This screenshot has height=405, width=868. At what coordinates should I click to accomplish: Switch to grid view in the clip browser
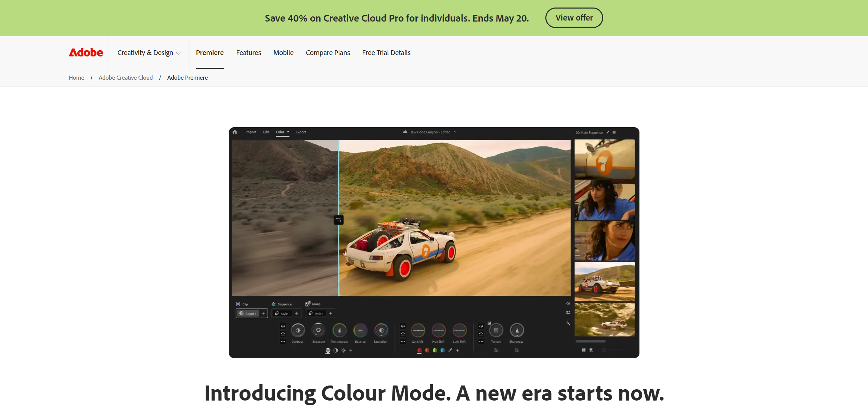tap(584, 350)
